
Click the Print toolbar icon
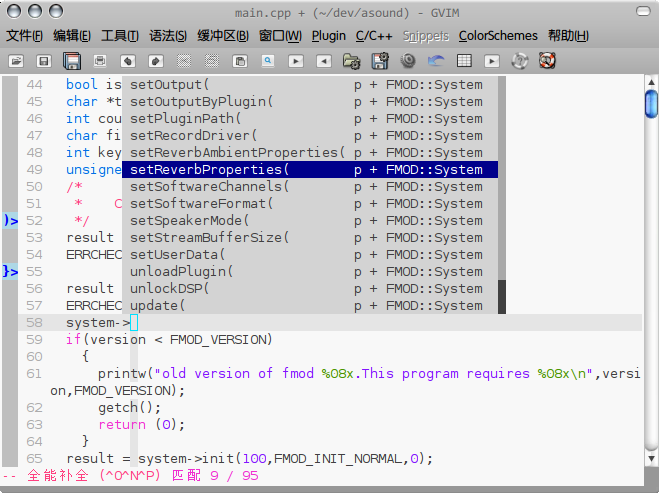[x=100, y=61]
